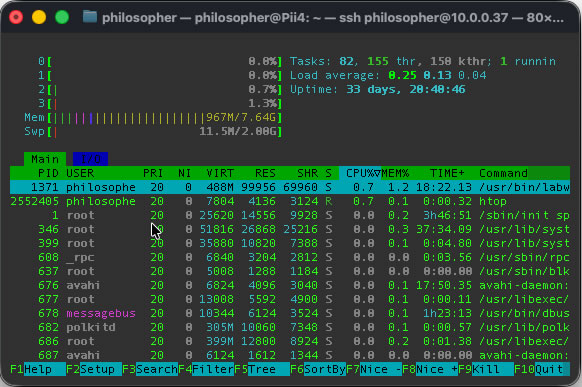Click the Command column header
This screenshot has height=387, width=582.
click(x=503, y=173)
